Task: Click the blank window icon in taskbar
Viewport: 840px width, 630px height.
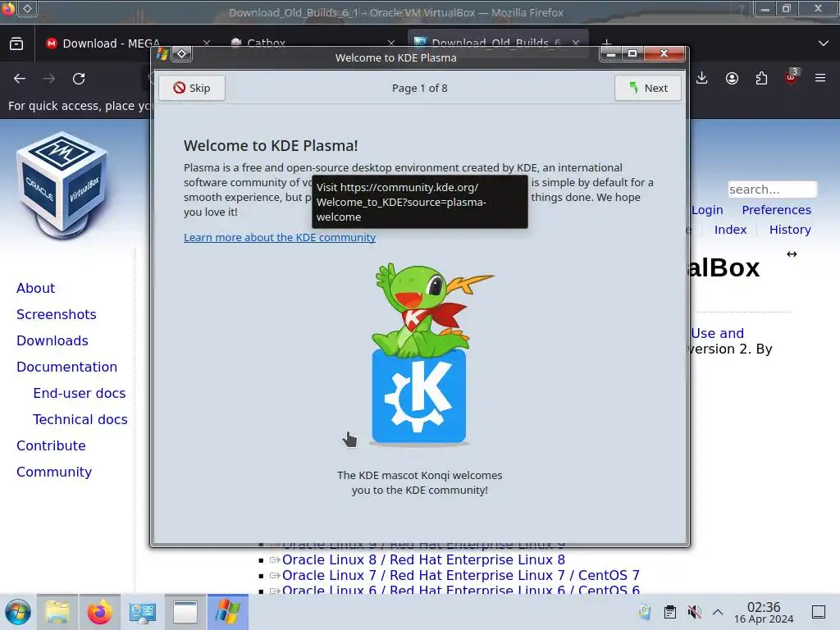Action: 185,612
